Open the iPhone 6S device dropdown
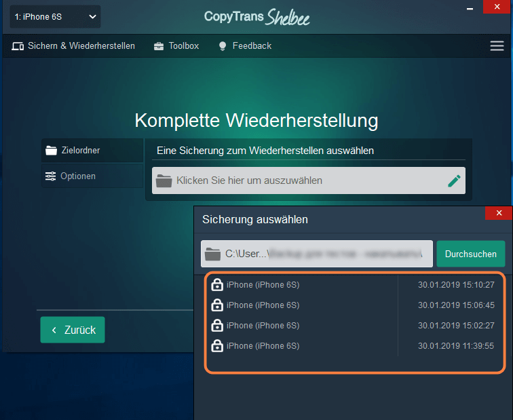 [x=55, y=17]
